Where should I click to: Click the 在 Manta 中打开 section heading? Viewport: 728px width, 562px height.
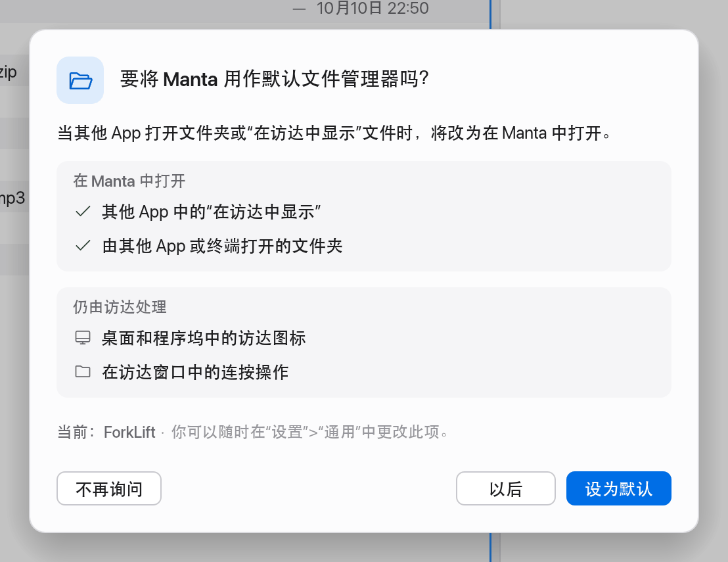tap(129, 181)
